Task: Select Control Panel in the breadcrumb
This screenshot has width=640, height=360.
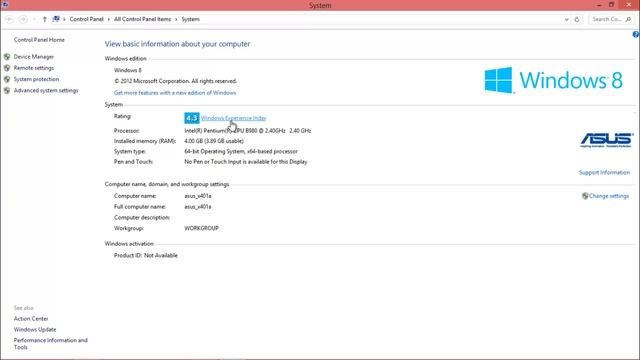Action: [87, 19]
